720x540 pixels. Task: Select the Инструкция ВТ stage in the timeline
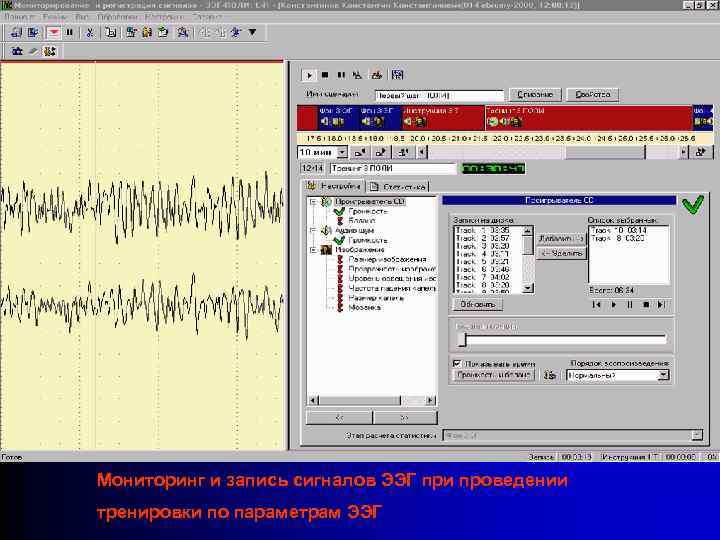coord(443,117)
